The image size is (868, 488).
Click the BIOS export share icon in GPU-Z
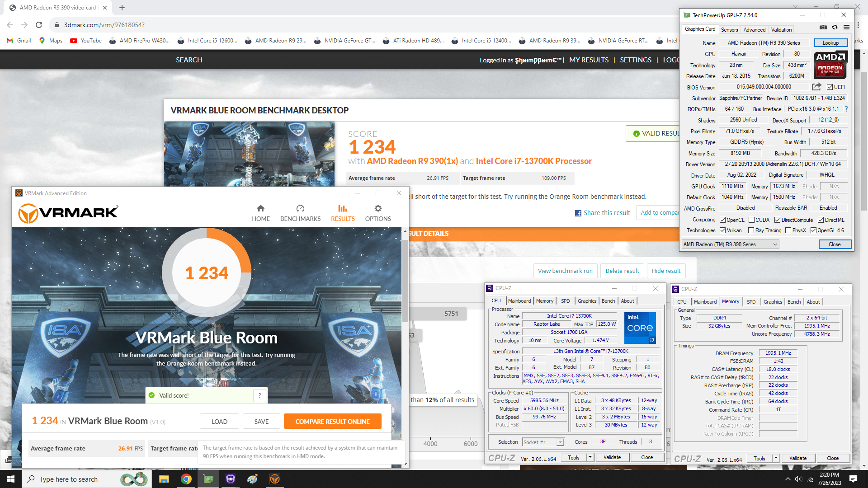click(816, 87)
